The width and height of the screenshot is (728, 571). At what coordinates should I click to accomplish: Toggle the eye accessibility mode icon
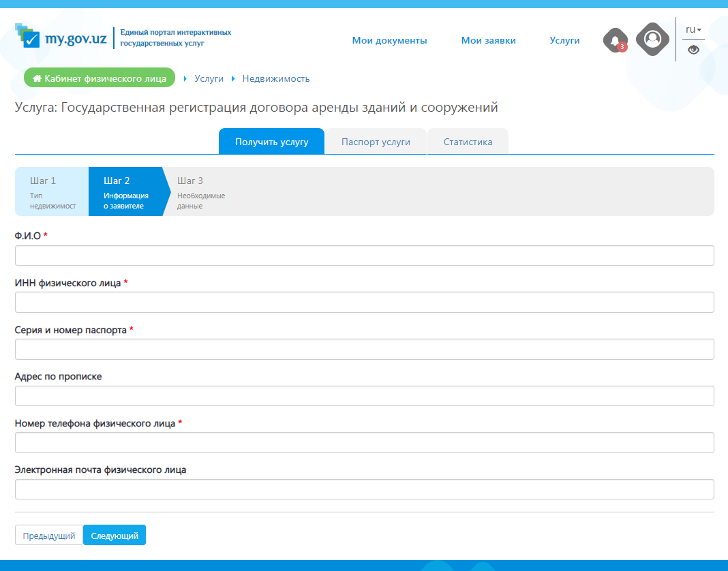[x=693, y=50]
